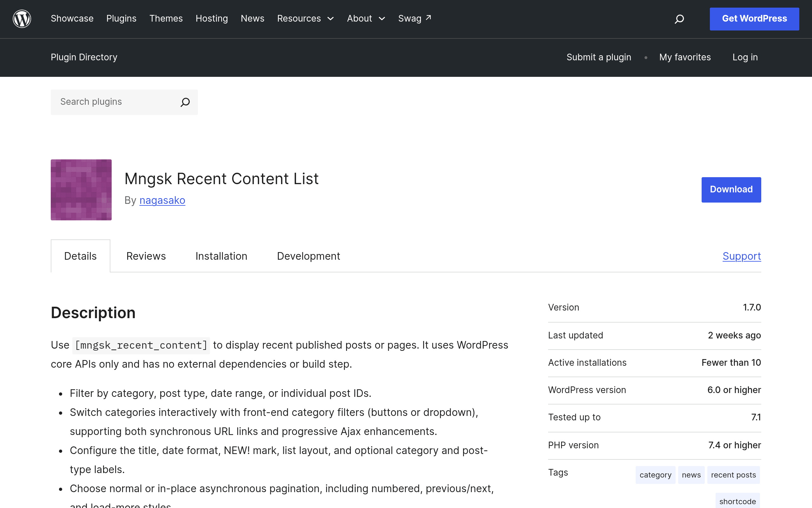Click the '7.4 or higher' PHP value
Image resolution: width=812 pixels, height=508 pixels.
pos(735,445)
